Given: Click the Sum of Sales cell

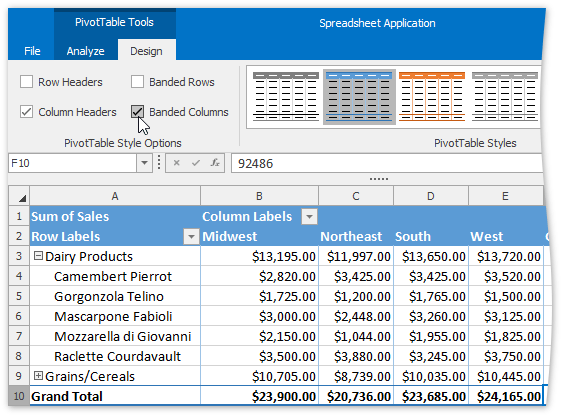Looking at the screenshot, I should 115,217.
